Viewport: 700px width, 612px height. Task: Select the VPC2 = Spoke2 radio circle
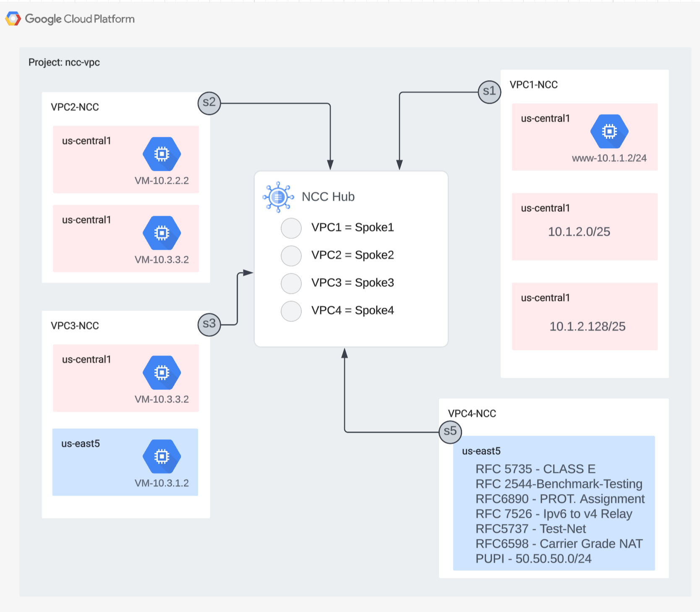(291, 256)
